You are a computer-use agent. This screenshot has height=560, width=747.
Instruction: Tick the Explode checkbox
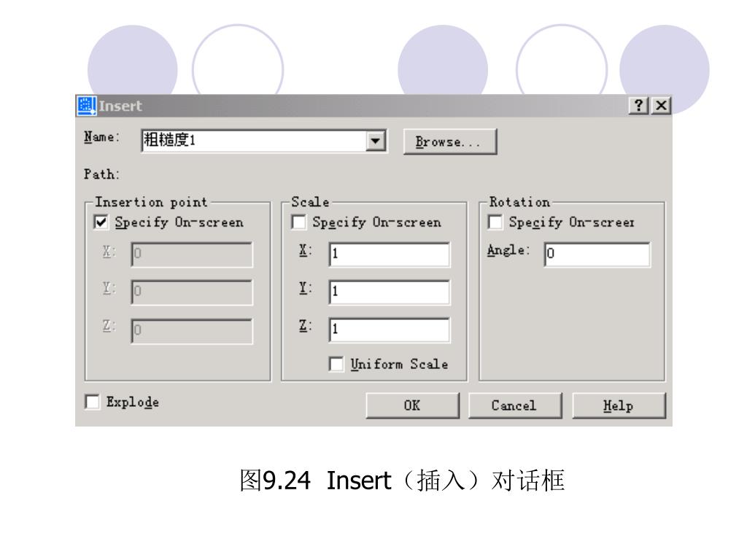[93, 402]
